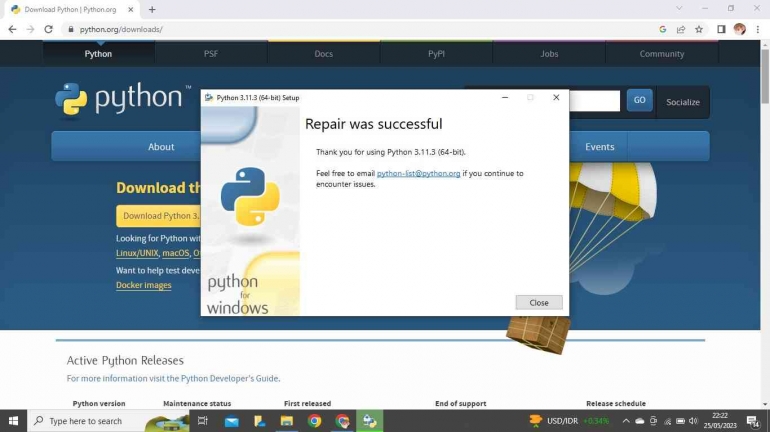Open the network tray icon
770x432 pixels.
pyautogui.click(x=667, y=421)
